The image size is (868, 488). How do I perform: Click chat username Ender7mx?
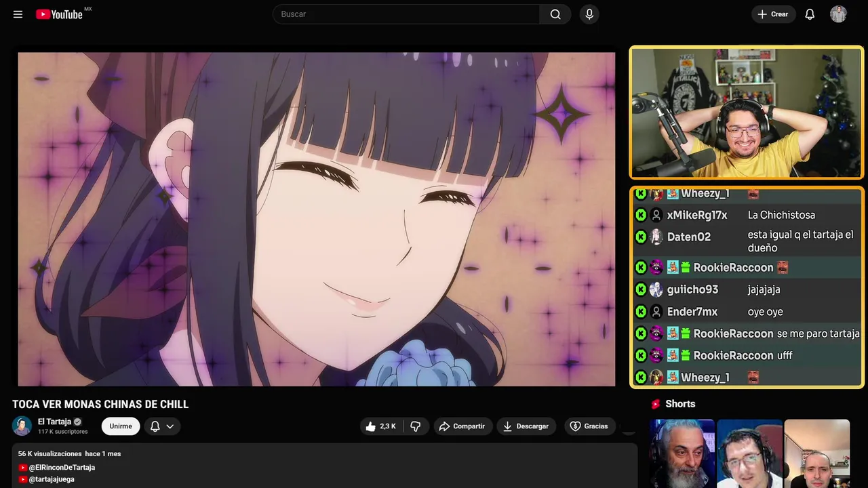pos(692,312)
